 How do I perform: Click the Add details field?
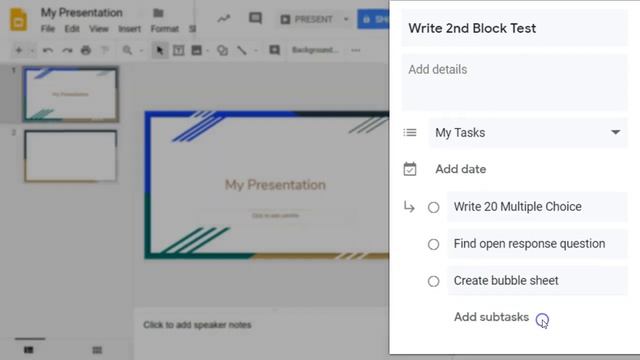coord(514,82)
